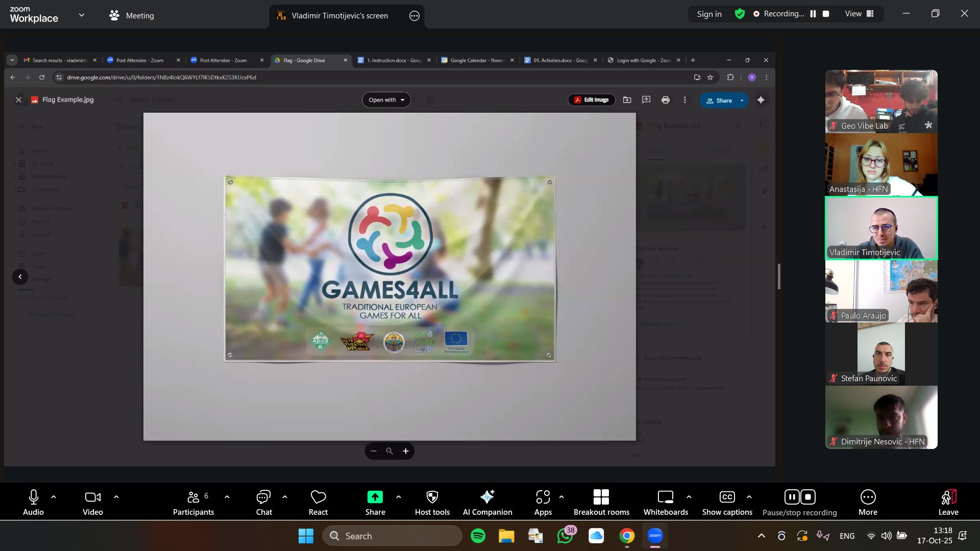Expand share options caret next to Share

(x=399, y=497)
